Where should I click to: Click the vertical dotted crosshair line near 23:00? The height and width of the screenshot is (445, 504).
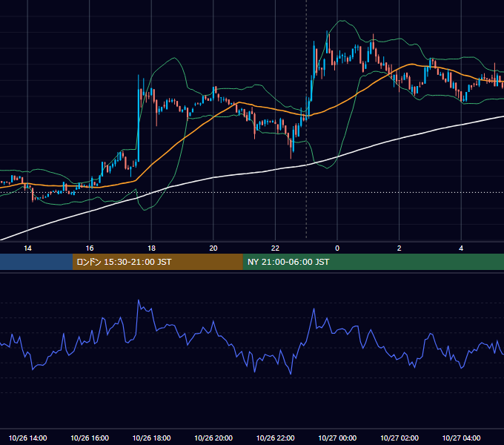pyautogui.click(x=306, y=119)
